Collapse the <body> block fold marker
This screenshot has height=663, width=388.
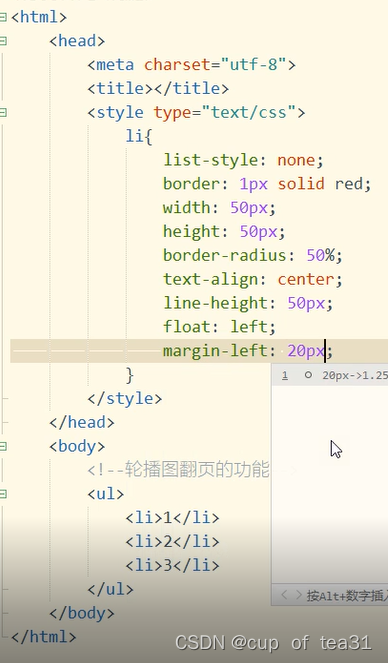click(3, 446)
